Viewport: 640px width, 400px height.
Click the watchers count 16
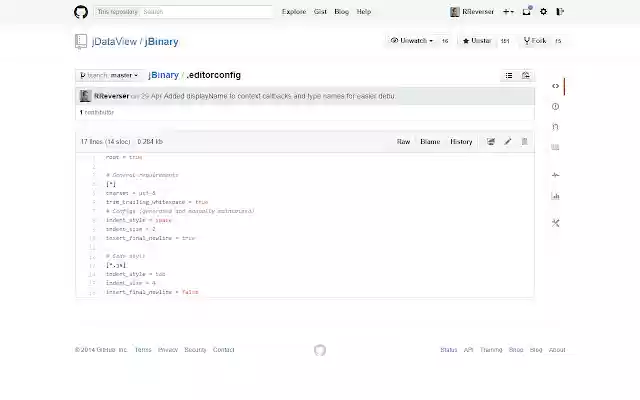tap(445, 41)
